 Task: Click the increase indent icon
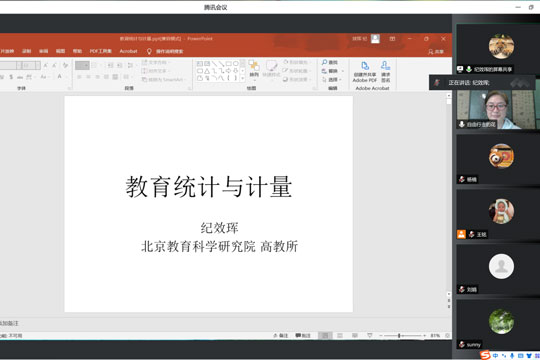[119, 65]
